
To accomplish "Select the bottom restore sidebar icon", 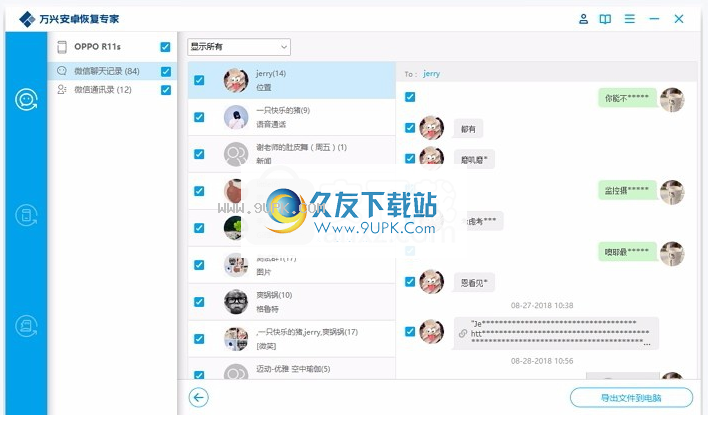I will (x=26, y=326).
